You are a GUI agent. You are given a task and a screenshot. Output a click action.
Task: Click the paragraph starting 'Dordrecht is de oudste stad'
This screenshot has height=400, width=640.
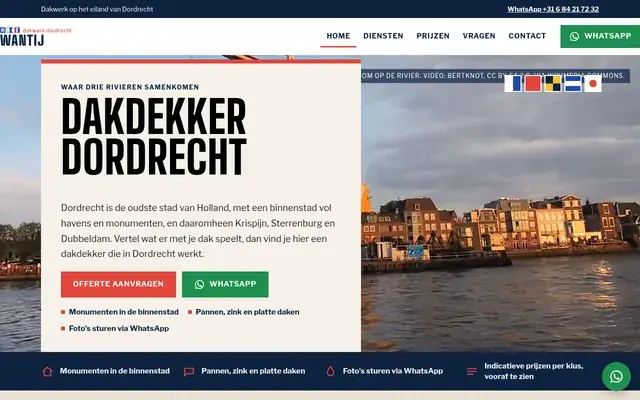point(198,231)
